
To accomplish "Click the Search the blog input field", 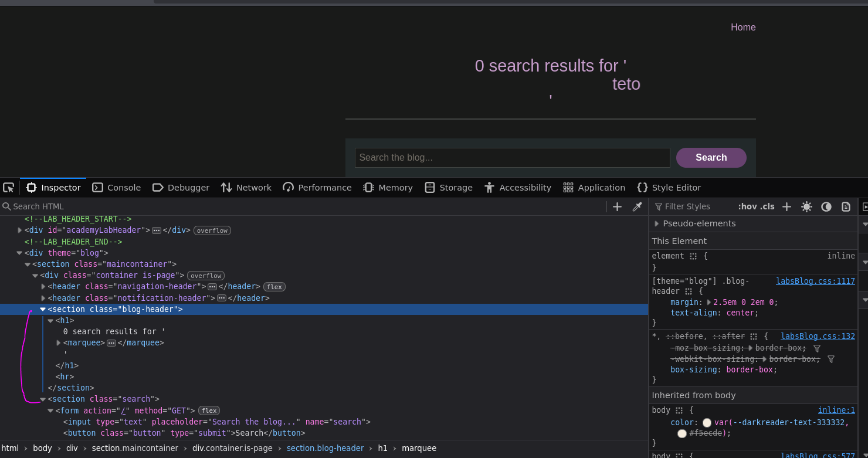I will tap(513, 158).
